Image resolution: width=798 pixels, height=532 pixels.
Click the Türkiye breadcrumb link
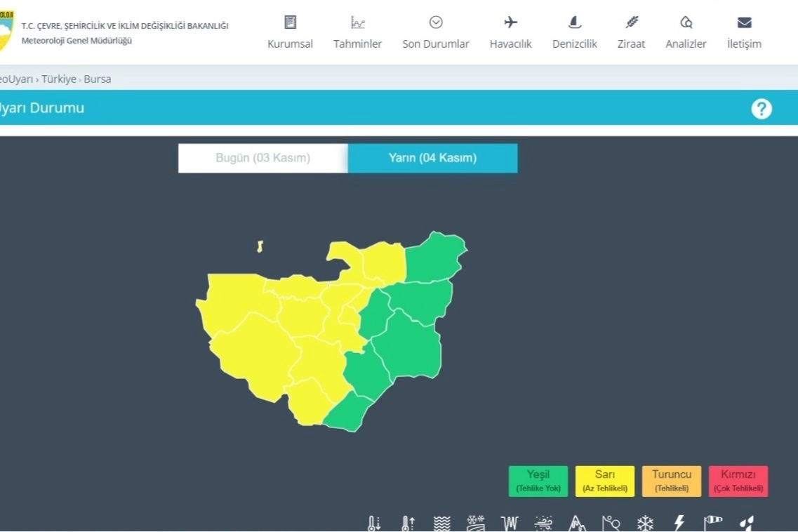click(59, 79)
